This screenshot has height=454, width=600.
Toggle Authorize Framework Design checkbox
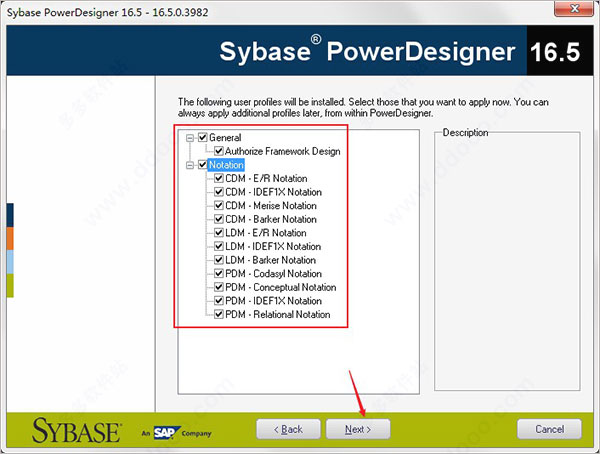[218, 151]
